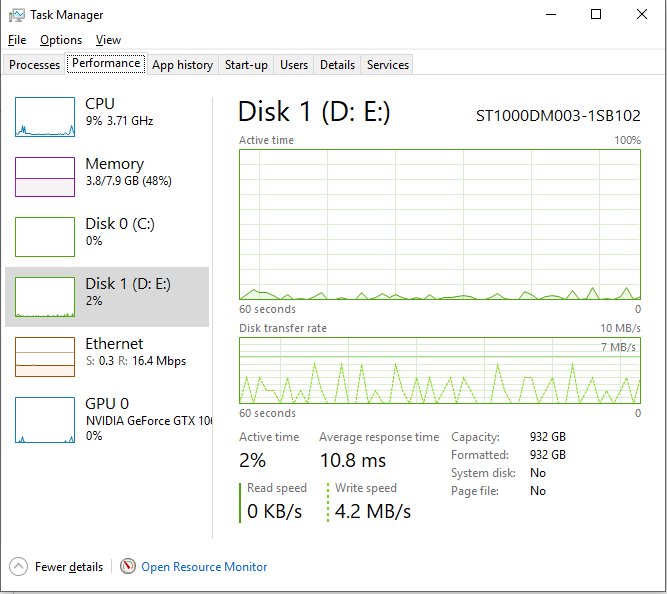
Task: Click the Capacity 932 GB value
Action: click(x=548, y=437)
